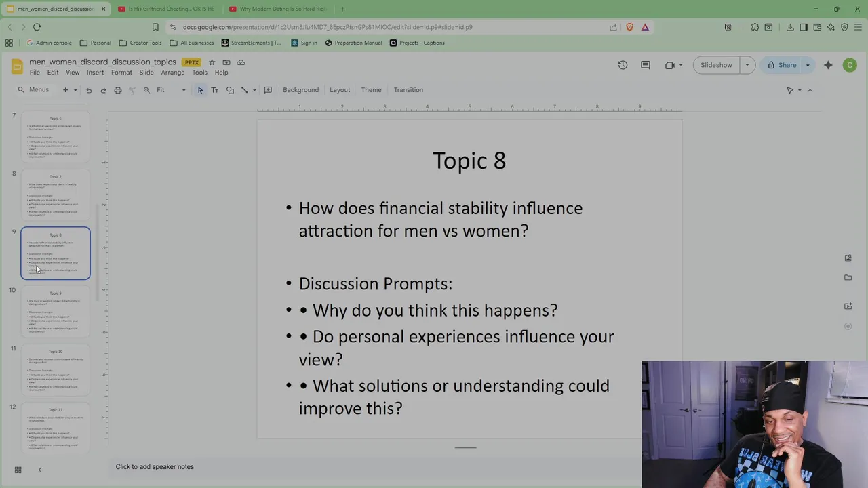
Task: Open the Slideshow options dropdown arrow
Action: [747, 65]
